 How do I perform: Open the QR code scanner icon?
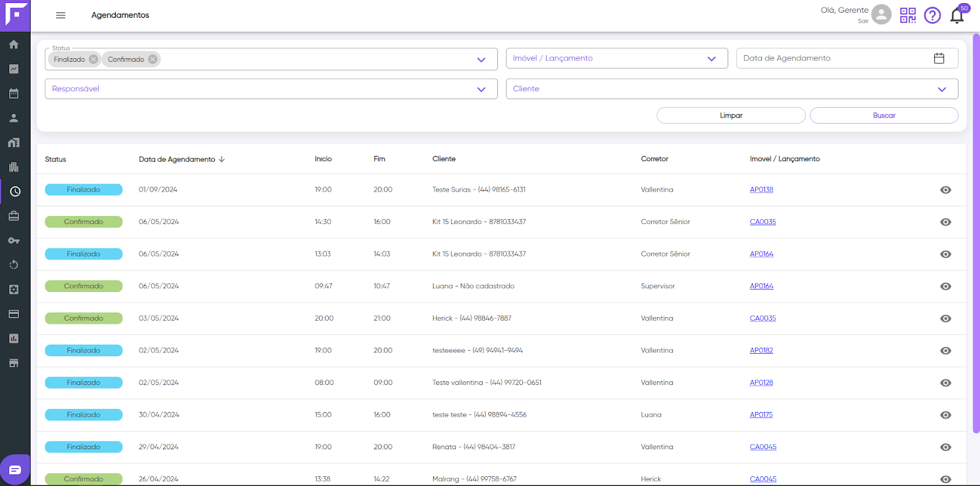[x=908, y=15]
